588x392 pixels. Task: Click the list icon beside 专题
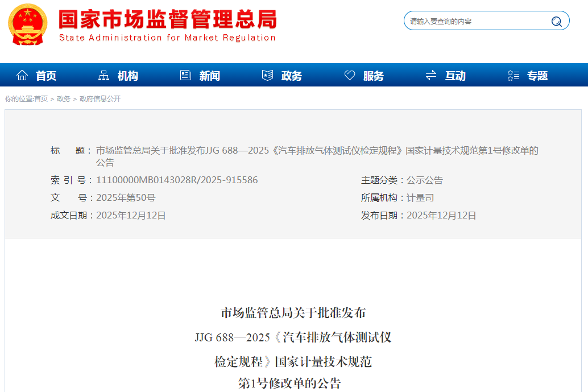coord(513,75)
